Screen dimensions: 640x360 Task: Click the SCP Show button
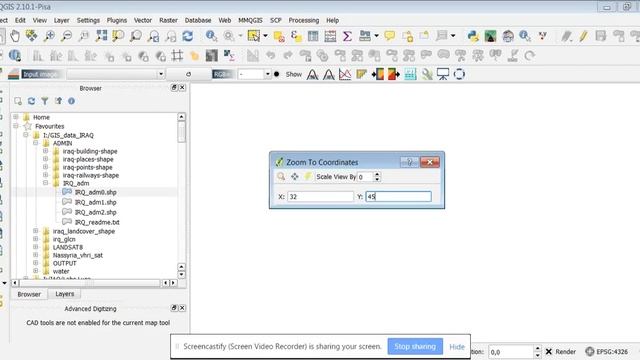pos(293,74)
